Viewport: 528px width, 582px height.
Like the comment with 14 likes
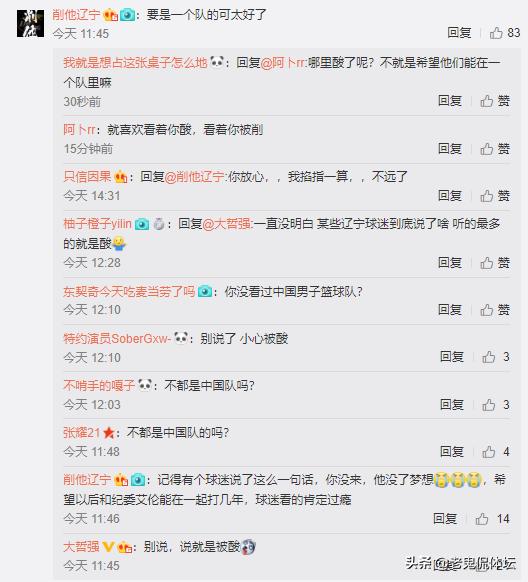click(482, 519)
